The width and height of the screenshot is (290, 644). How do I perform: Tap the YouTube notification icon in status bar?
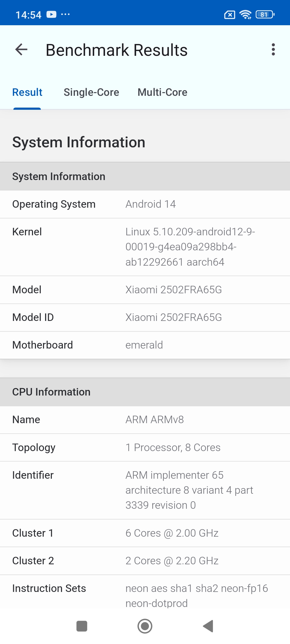52,14
